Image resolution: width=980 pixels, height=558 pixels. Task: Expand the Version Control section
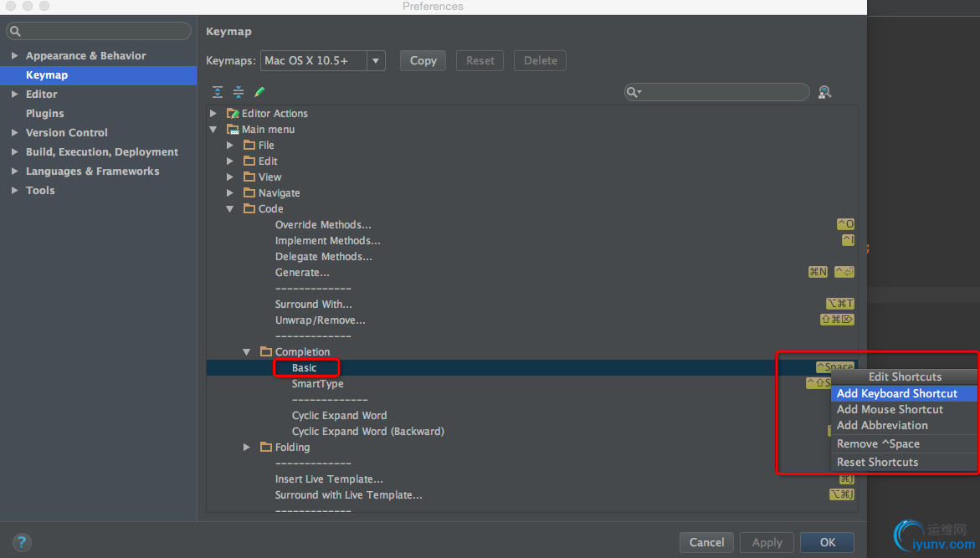(14, 132)
